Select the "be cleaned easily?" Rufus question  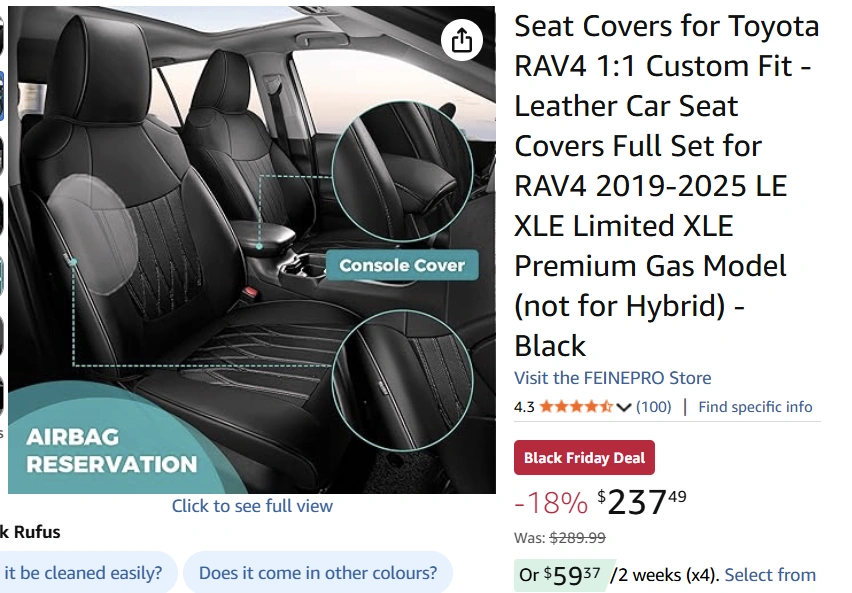coord(83,574)
